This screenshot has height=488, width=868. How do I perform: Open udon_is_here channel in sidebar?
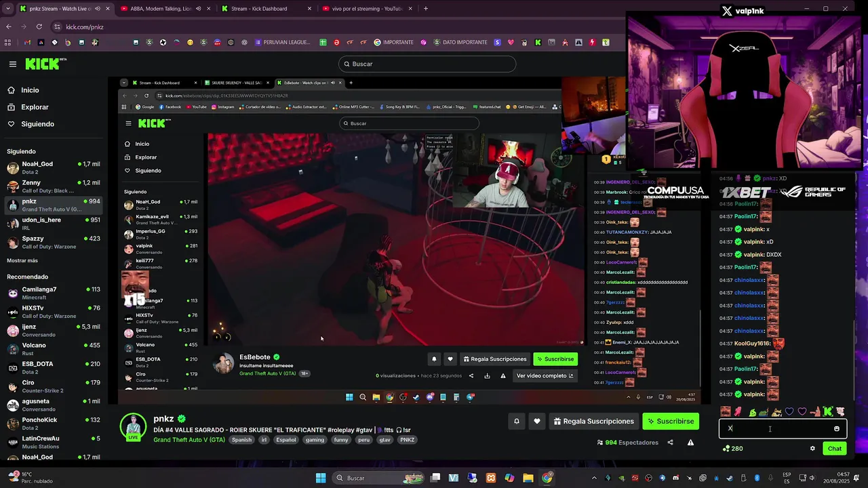[54, 224]
